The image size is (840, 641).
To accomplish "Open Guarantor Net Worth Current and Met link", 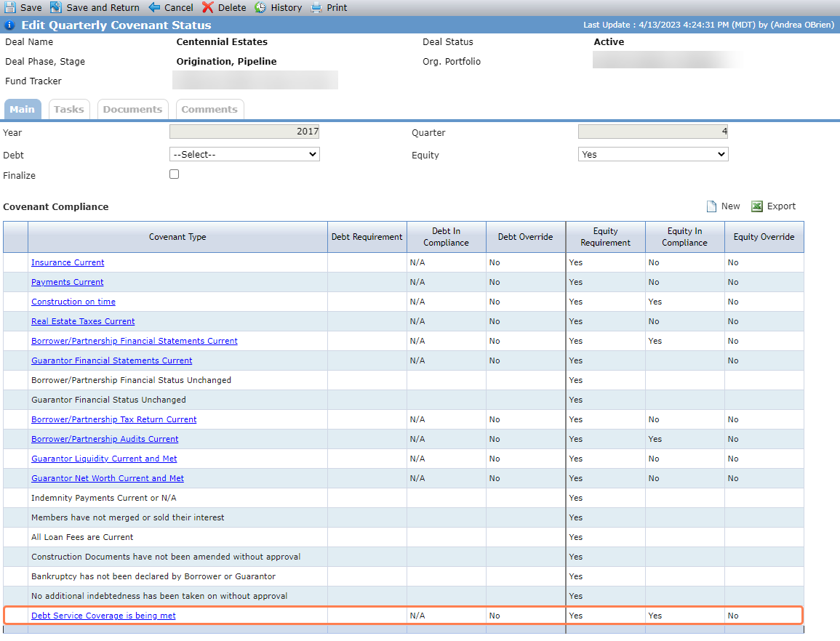I will [x=108, y=478].
